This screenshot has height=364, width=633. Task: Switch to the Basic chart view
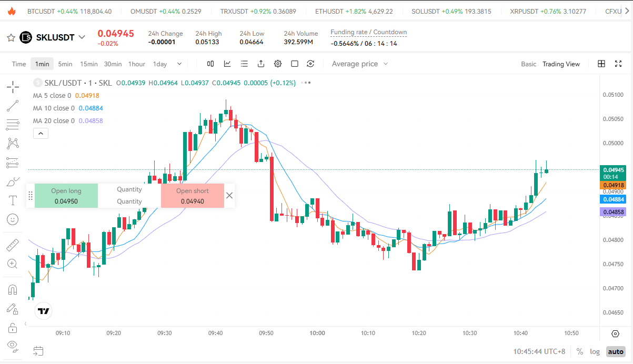(528, 64)
